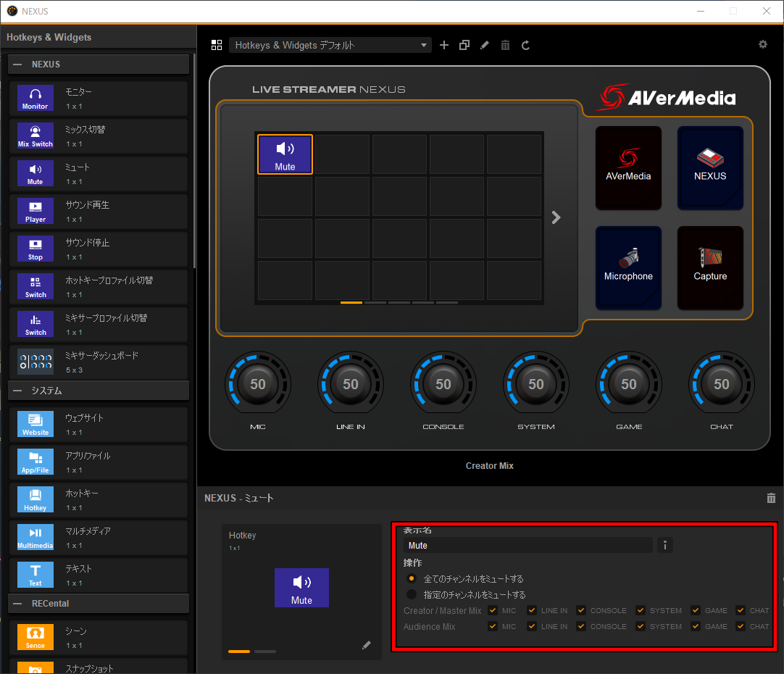Select the hotkey profile Switch widget

tap(35, 286)
